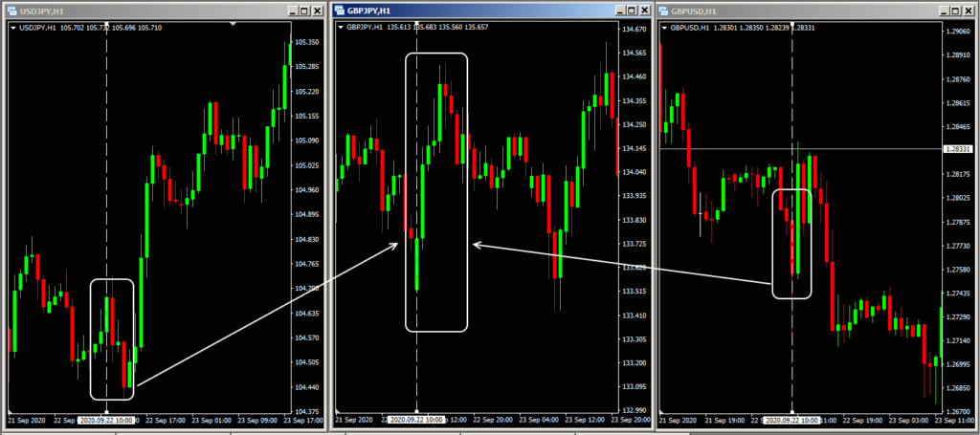The width and height of the screenshot is (980, 435).
Task: Click the 2020.09.22 10:00 time marker on USDJPY
Action: tap(106, 420)
